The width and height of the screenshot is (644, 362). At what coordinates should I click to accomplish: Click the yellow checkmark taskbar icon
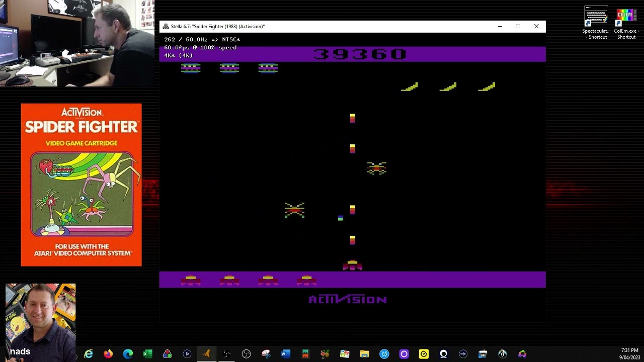point(424,354)
